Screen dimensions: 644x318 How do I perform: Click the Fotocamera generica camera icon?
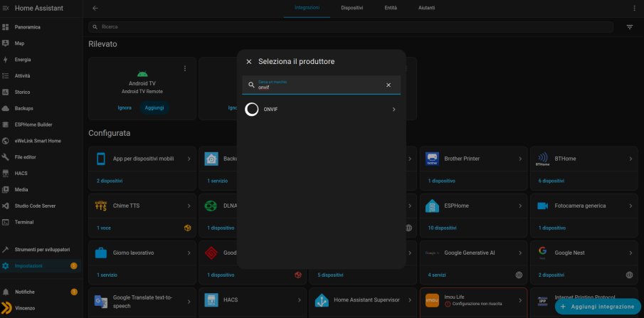click(542, 206)
